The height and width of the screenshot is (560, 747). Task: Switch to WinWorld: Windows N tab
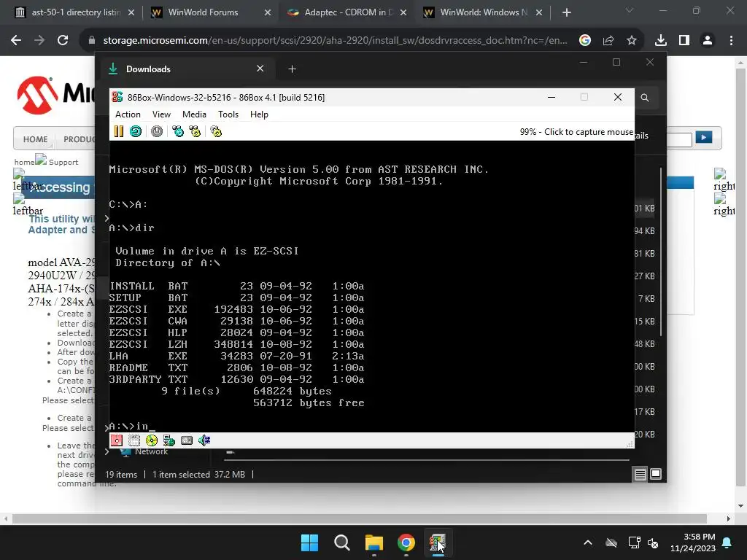coord(482,12)
